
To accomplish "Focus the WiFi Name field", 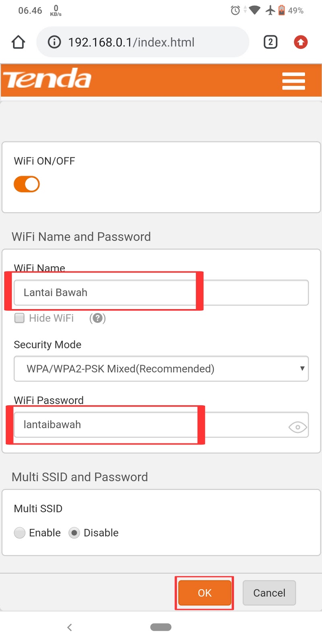I will click(x=161, y=293).
